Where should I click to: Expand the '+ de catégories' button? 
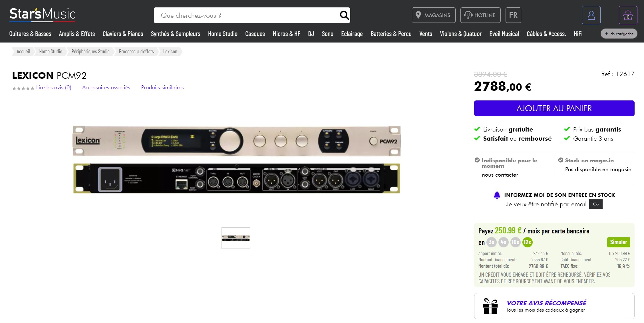pos(619,34)
